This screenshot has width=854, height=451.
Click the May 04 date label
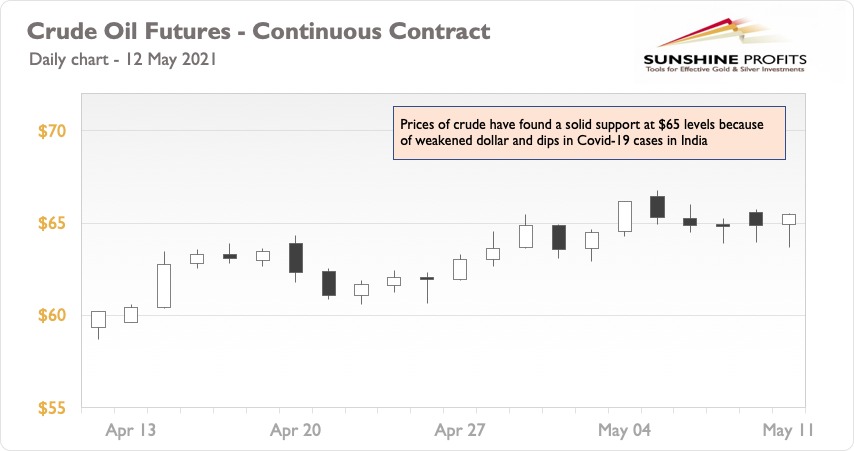[624, 430]
